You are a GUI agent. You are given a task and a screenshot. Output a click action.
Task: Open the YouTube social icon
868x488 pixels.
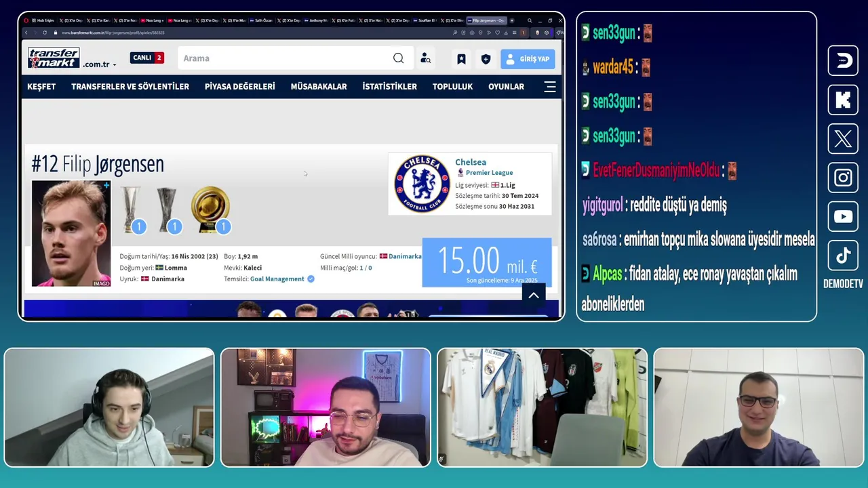tap(843, 217)
